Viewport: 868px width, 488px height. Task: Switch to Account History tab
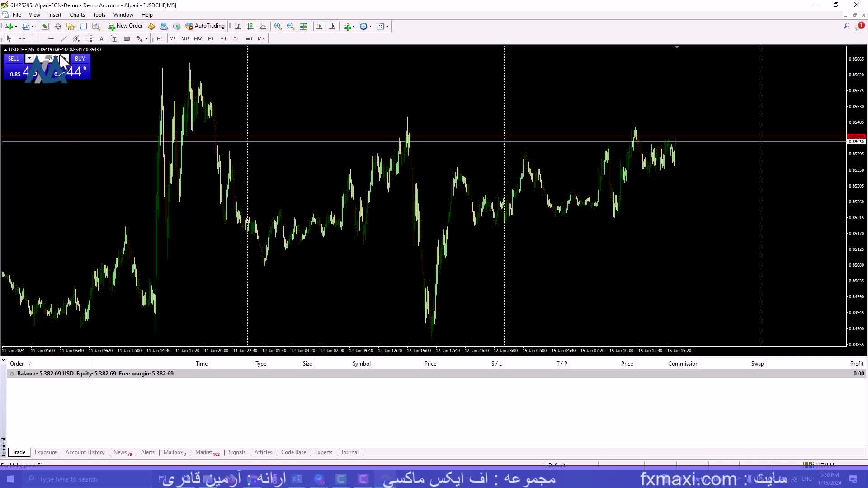click(x=85, y=452)
